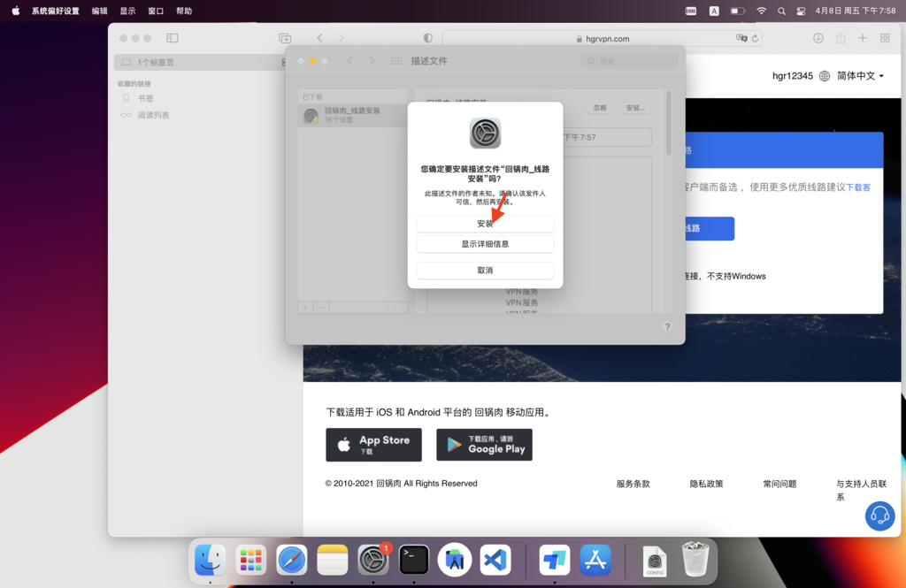The height and width of the screenshot is (588, 906).
Task: Open the 窗口 menu in menu bar
Action: [x=156, y=11]
